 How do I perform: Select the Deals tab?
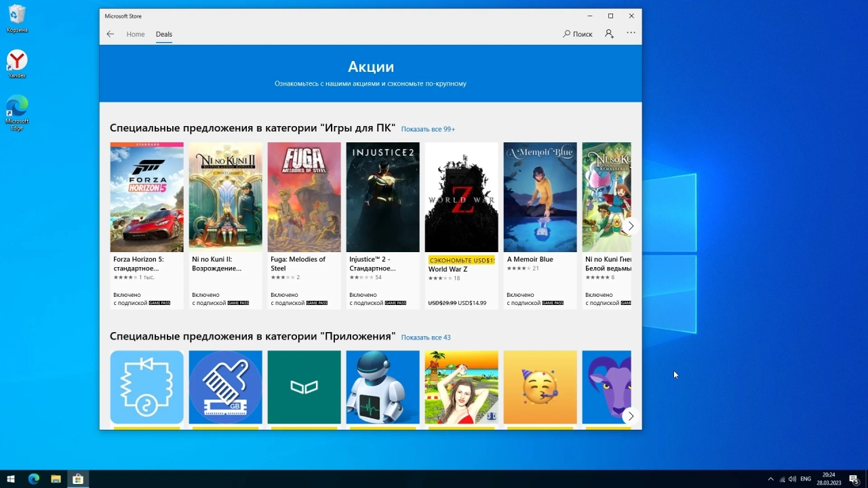coord(164,34)
